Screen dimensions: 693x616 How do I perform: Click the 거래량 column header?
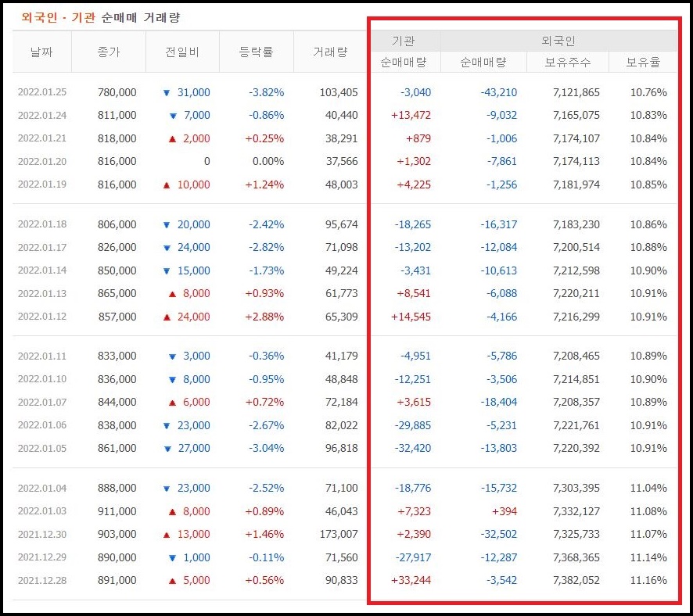330,52
